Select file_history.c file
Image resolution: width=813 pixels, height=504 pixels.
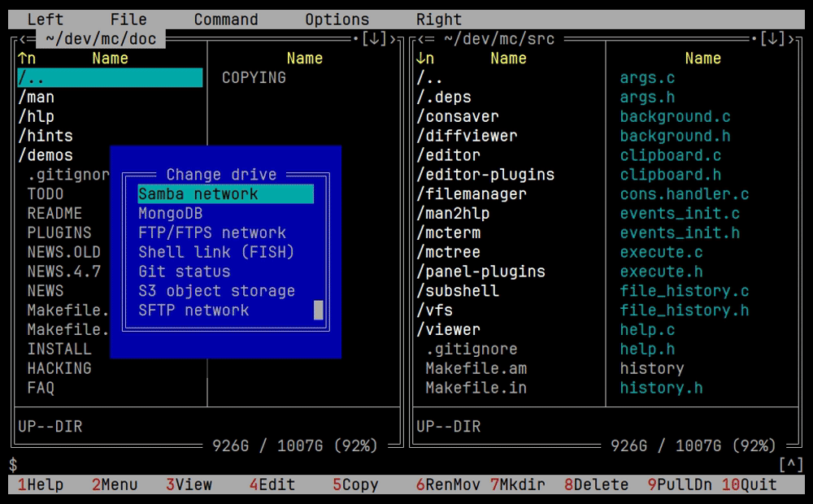tap(685, 291)
